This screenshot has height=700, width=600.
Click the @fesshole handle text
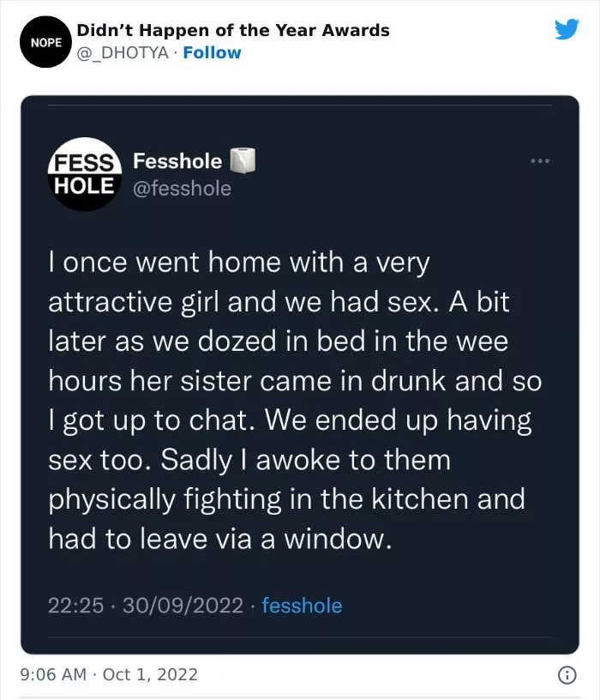point(182,188)
